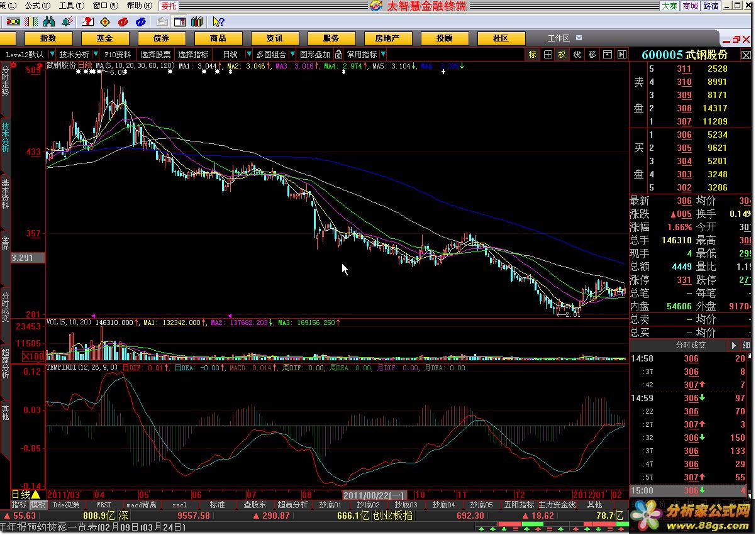Click 图形叠加 overlay option
This screenshot has height=535, width=756.
[315, 55]
